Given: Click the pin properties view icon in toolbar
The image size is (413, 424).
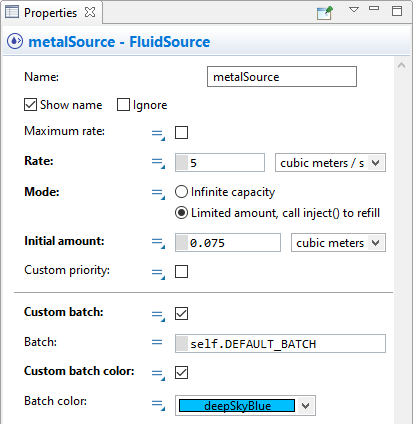Looking at the screenshot, I should point(325,13).
